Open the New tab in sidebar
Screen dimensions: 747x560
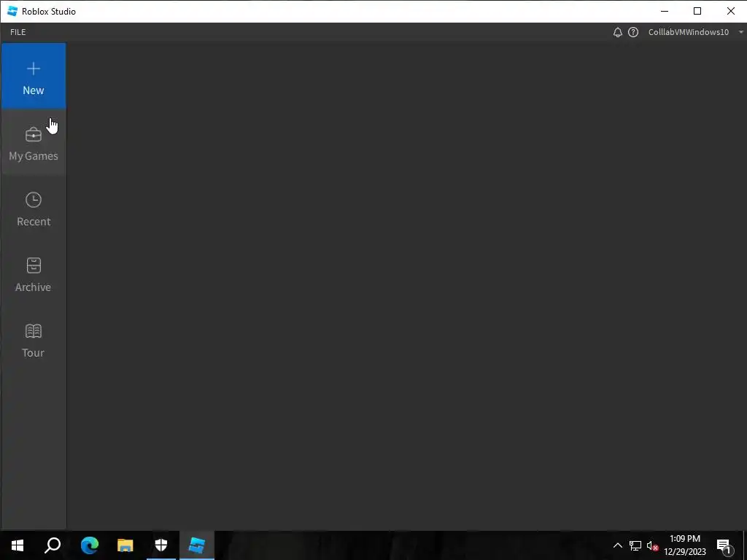[34, 76]
